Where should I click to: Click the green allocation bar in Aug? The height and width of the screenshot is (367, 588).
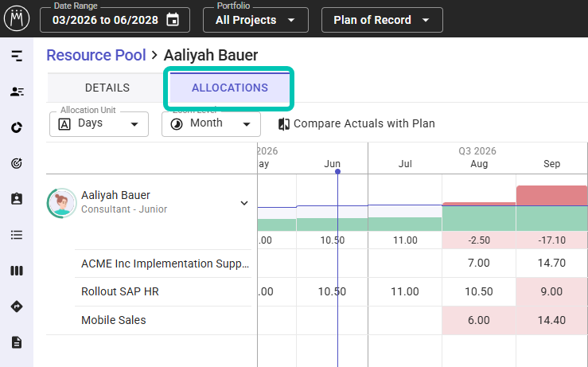point(479,218)
